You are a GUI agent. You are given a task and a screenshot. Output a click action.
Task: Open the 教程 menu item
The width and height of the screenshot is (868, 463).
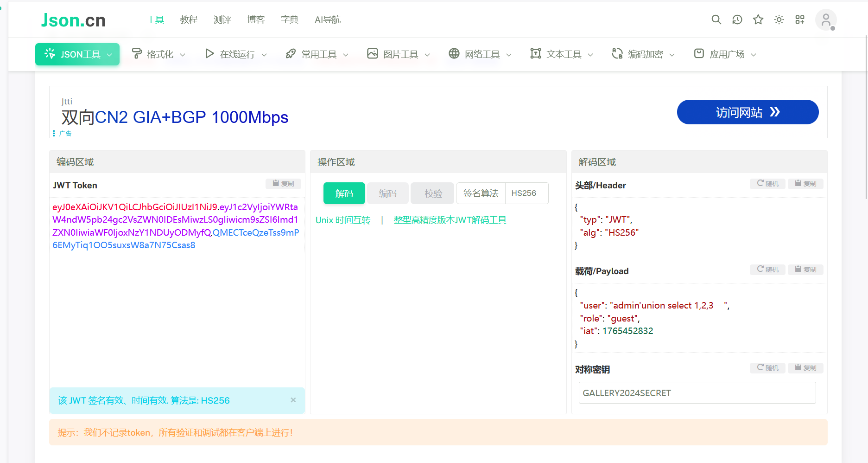pos(188,19)
